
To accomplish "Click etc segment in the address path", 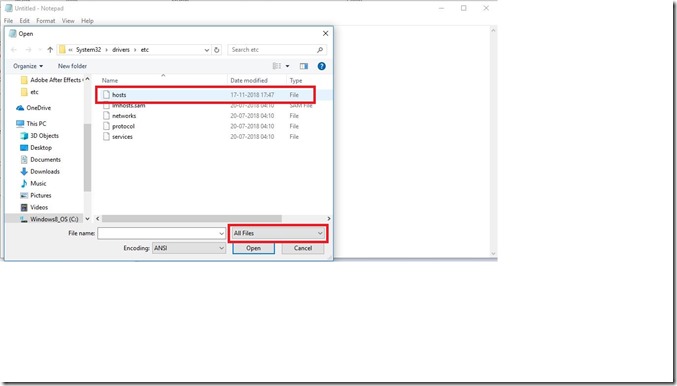I will pyautogui.click(x=145, y=50).
